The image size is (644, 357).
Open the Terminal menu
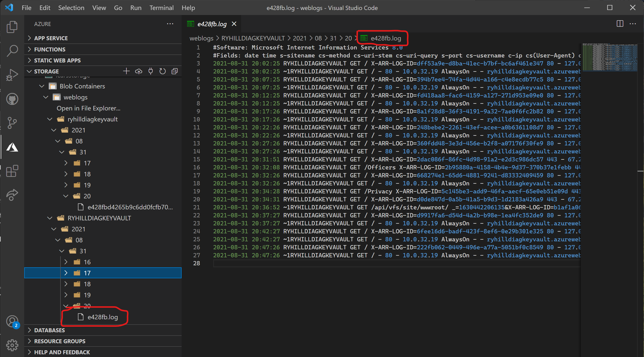(x=162, y=8)
